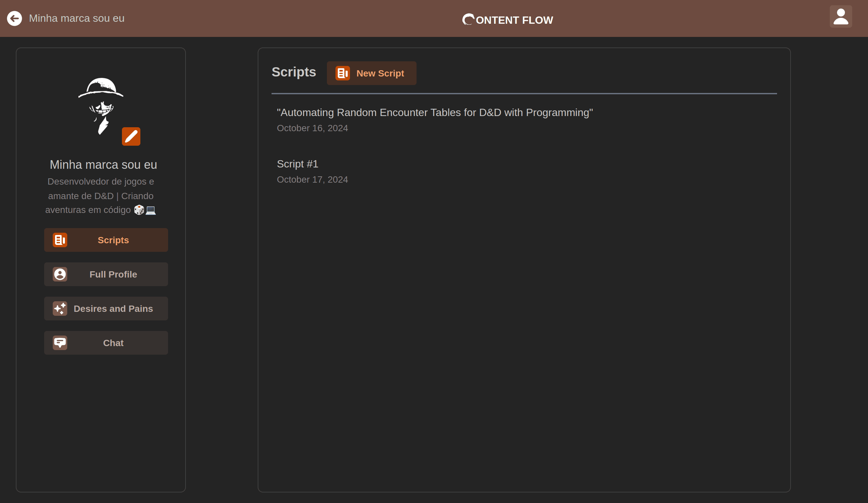Image resolution: width=868 pixels, height=503 pixels.
Task: Open the Chat section
Action: pos(106,343)
